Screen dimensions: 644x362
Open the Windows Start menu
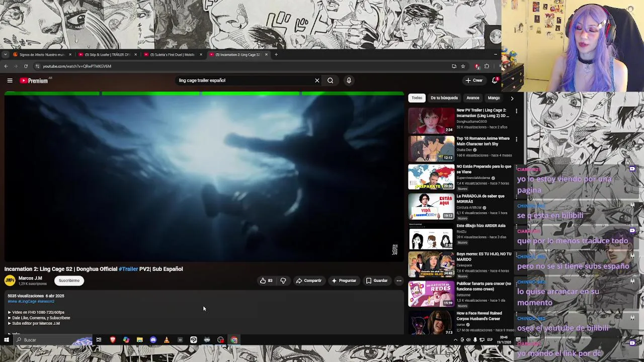[x=6, y=340]
